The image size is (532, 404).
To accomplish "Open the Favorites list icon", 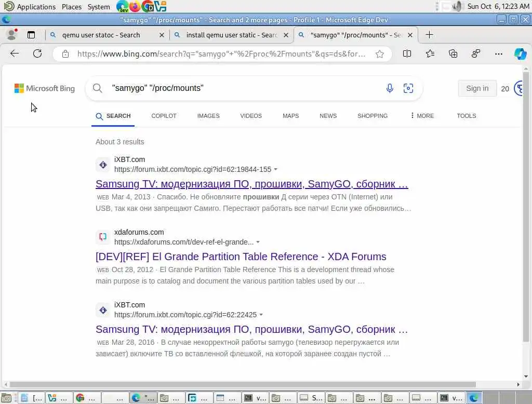I will coord(430,53).
